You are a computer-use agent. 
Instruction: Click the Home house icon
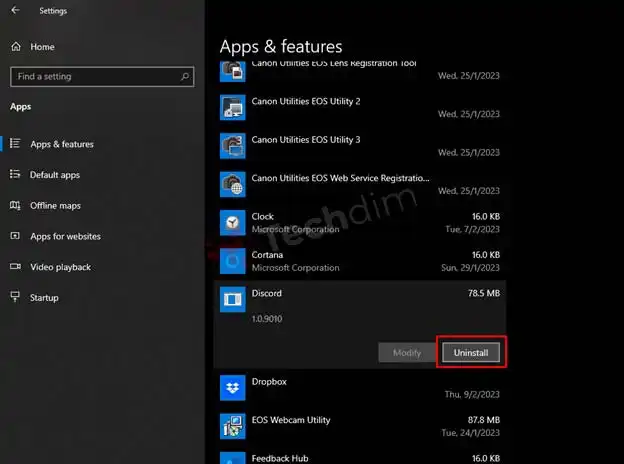[16, 47]
